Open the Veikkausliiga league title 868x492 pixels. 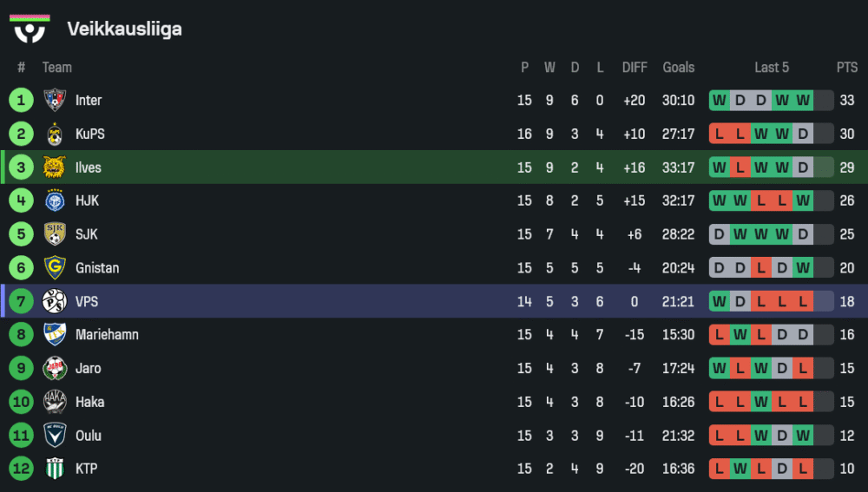(124, 30)
